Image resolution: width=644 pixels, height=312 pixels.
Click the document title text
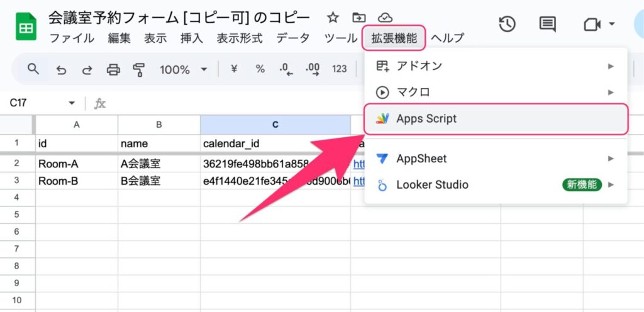pyautogui.click(x=179, y=18)
